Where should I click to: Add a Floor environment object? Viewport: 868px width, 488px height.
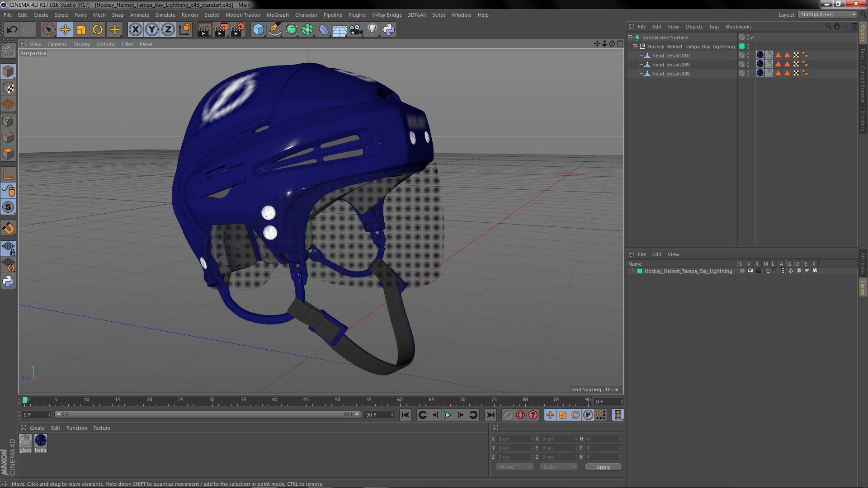click(340, 30)
